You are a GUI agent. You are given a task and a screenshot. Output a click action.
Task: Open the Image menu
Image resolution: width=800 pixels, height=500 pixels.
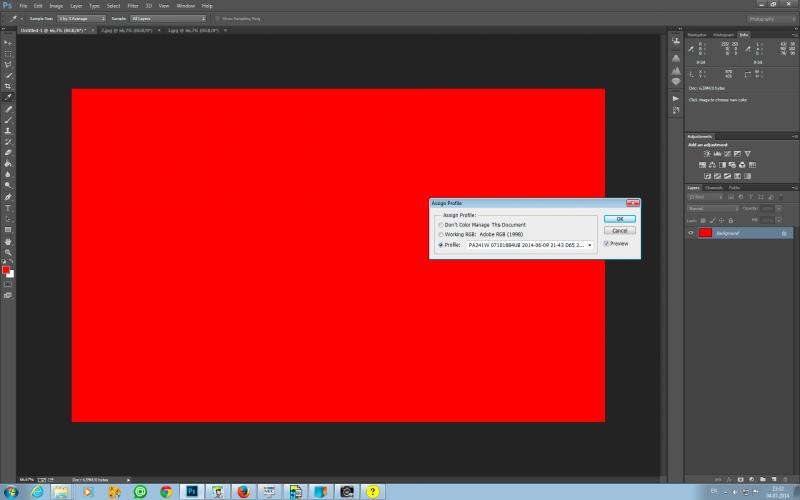click(x=56, y=6)
